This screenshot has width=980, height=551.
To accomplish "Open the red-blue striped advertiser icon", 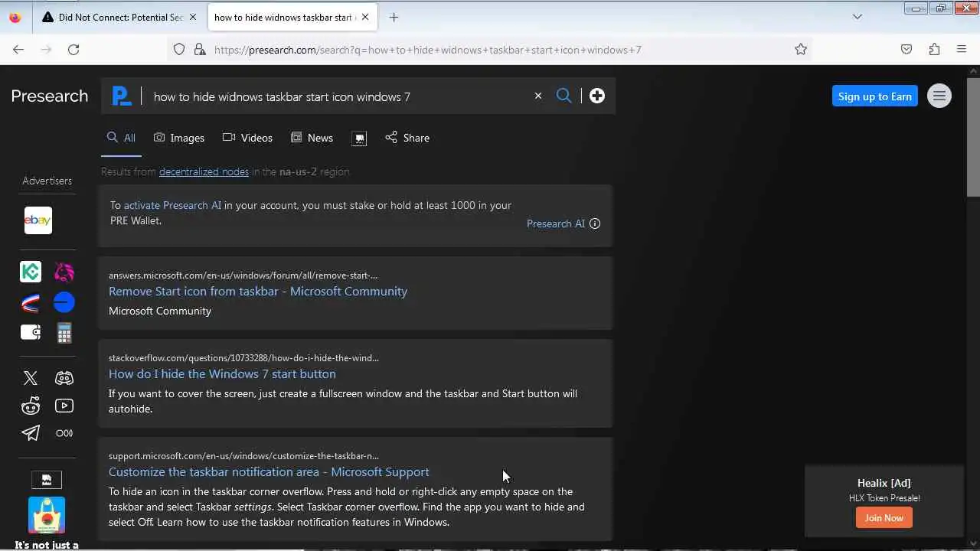I will (31, 303).
